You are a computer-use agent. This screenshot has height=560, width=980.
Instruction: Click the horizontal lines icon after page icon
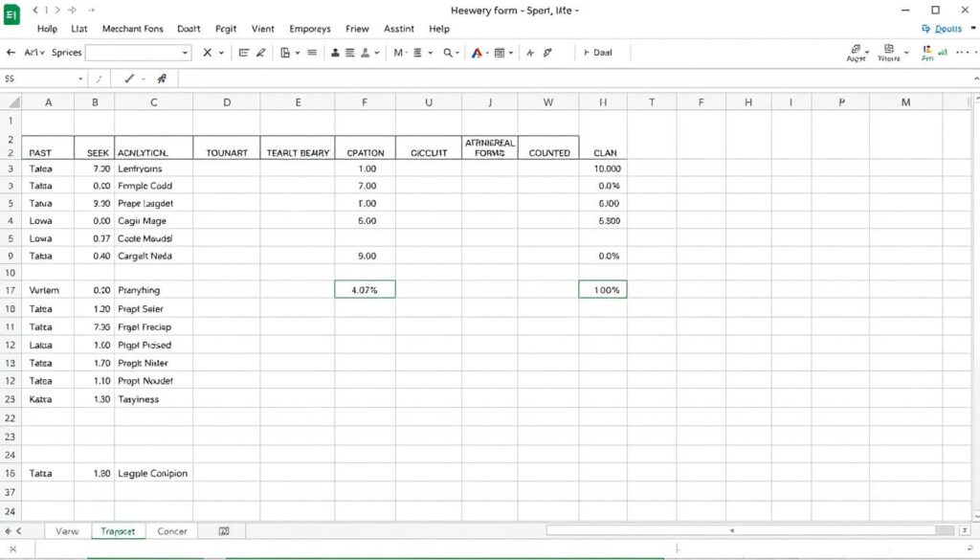pyautogui.click(x=312, y=53)
